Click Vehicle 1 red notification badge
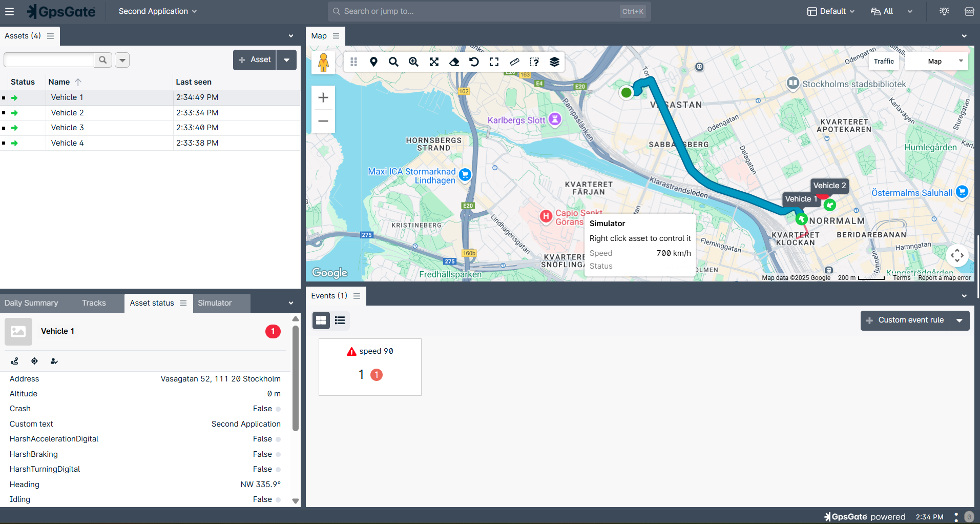 coord(273,332)
